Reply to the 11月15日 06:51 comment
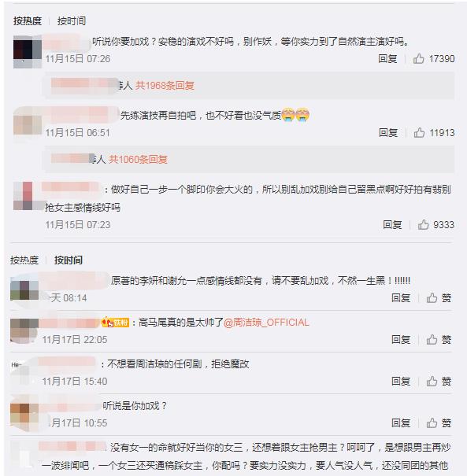This screenshot has height=476, width=467. click(x=388, y=133)
